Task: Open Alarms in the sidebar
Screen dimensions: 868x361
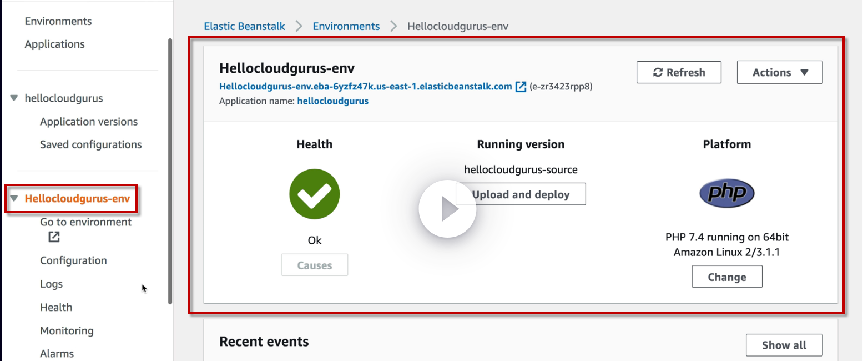Action: pyautogui.click(x=57, y=353)
